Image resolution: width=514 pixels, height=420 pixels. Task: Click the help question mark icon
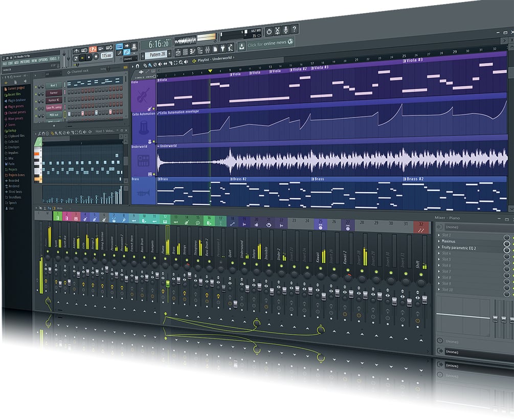coord(294,30)
